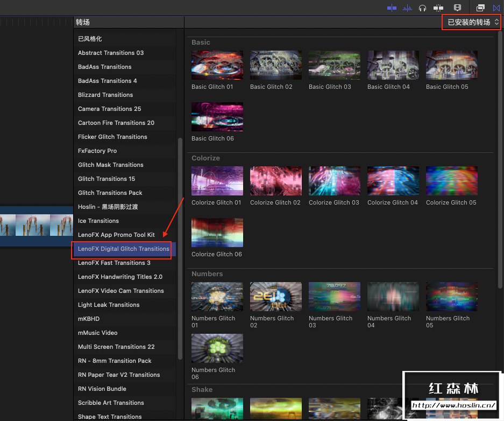
Task: Click the transitions browser bowtie icon
Action: coord(496,8)
